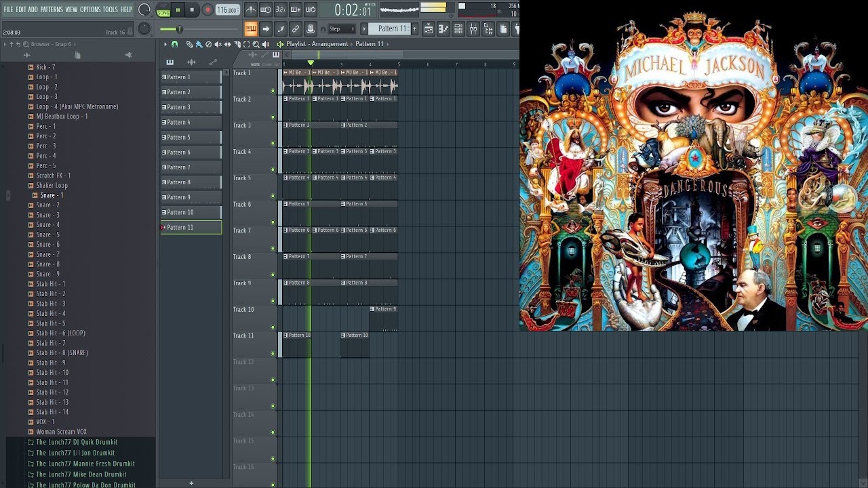
Task: Toggle the loop recording icon
Action: pyautogui.click(x=311, y=9)
